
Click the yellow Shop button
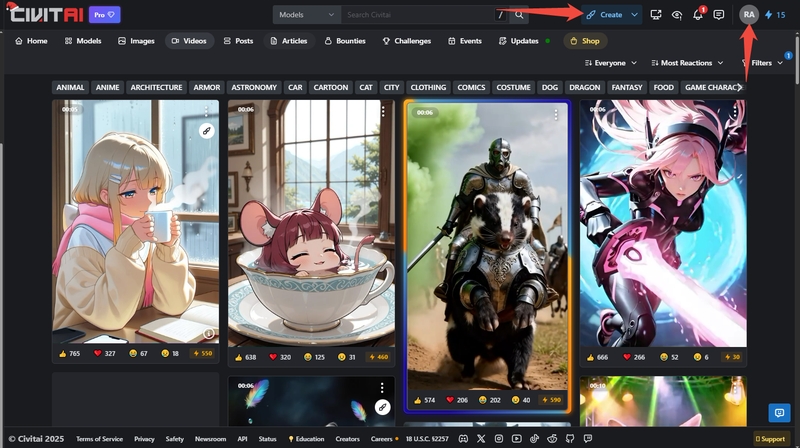tap(585, 41)
